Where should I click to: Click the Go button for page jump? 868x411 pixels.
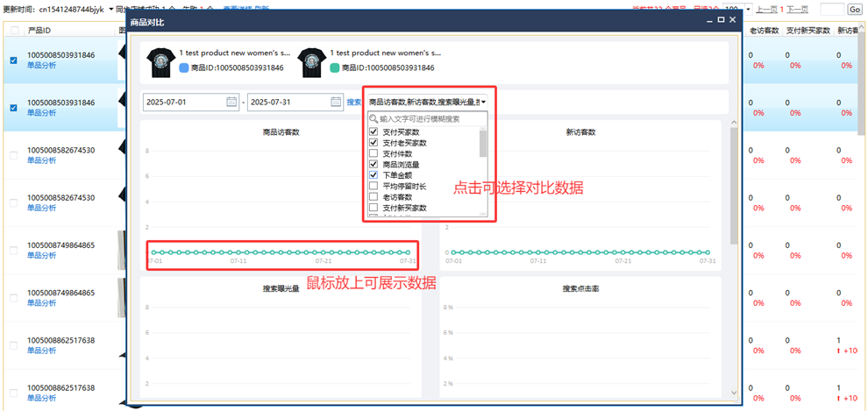855,10
